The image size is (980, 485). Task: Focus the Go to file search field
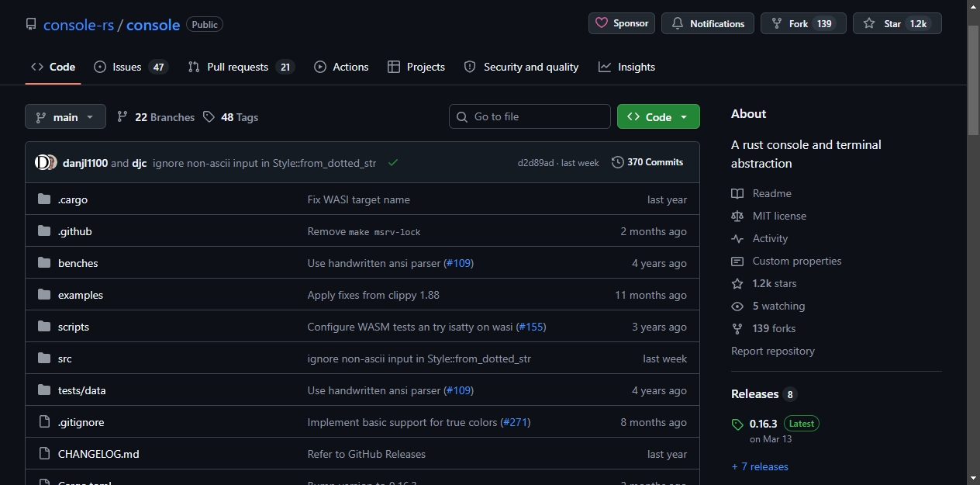pos(530,116)
